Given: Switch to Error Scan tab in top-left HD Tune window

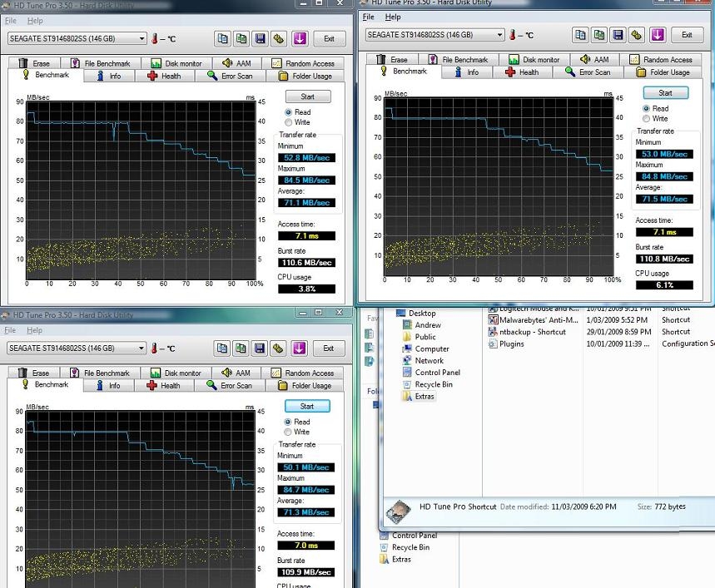Looking at the screenshot, I should 231,76.
